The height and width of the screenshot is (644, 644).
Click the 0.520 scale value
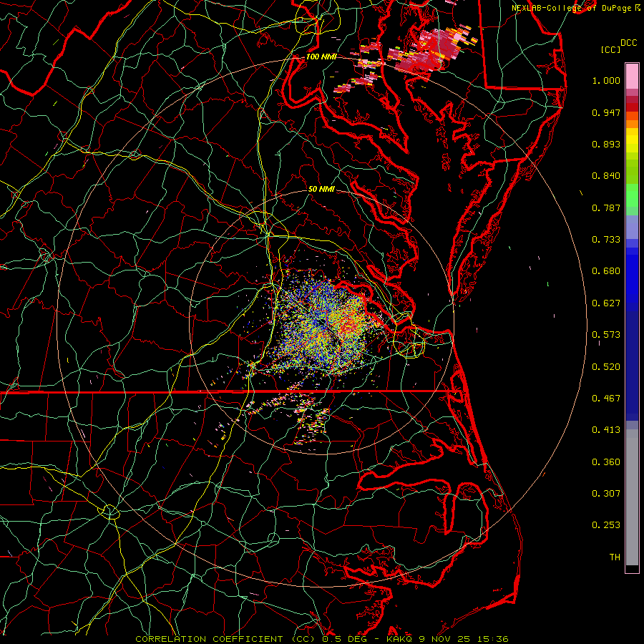tap(606, 367)
